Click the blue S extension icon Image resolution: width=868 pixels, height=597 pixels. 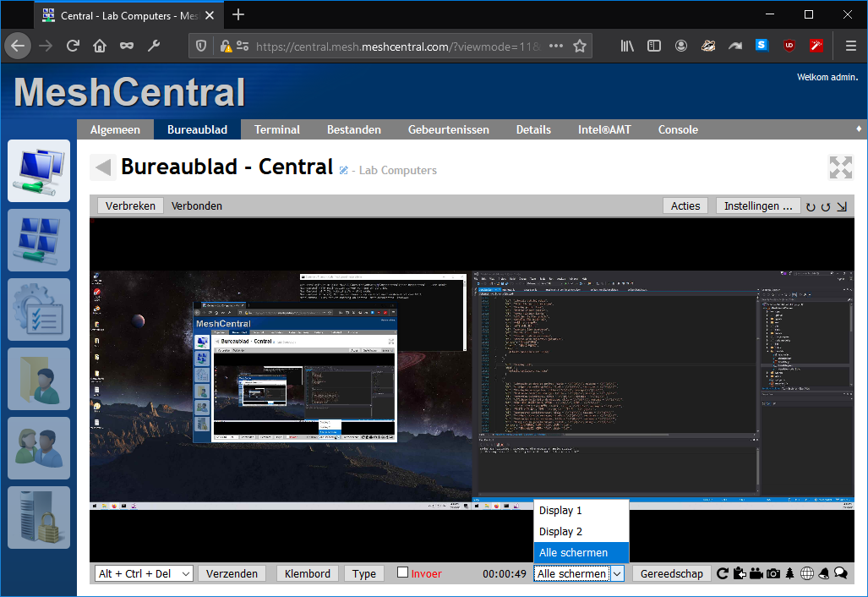coord(762,46)
